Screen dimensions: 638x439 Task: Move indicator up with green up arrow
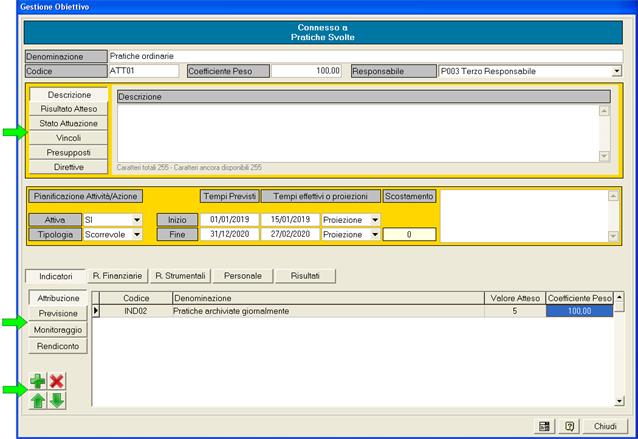tap(36, 402)
